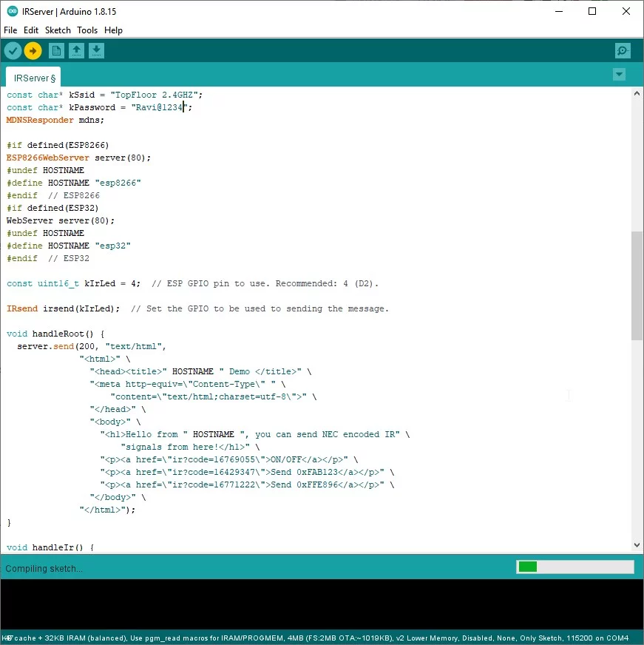Click the Verify (checkmark) button
This screenshot has height=645, width=644.
pos(13,51)
